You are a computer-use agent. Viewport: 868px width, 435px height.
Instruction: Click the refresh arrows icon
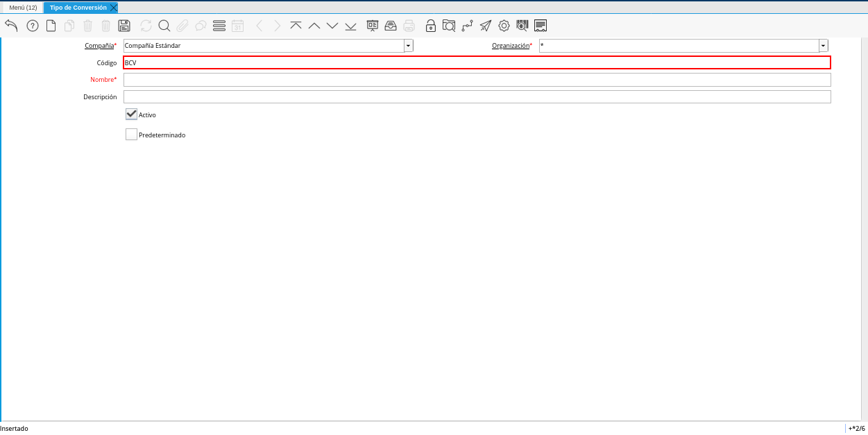tap(146, 26)
